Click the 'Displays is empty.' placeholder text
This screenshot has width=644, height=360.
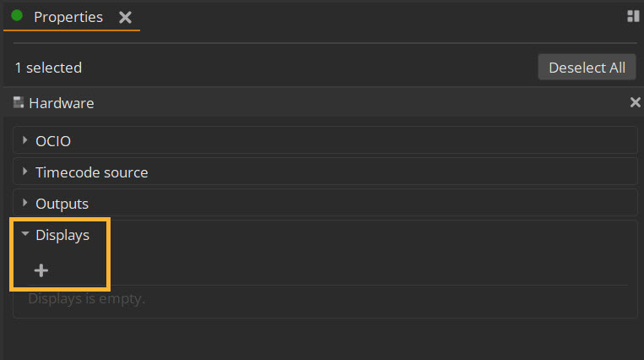[87, 298]
